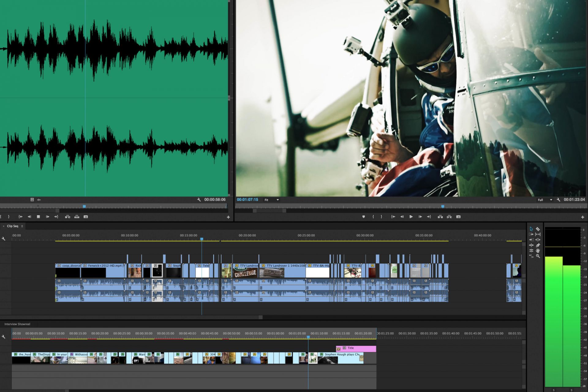Screen dimensions: 588x392
Task: Step back one frame in Source monitor
Action: coord(29,217)
